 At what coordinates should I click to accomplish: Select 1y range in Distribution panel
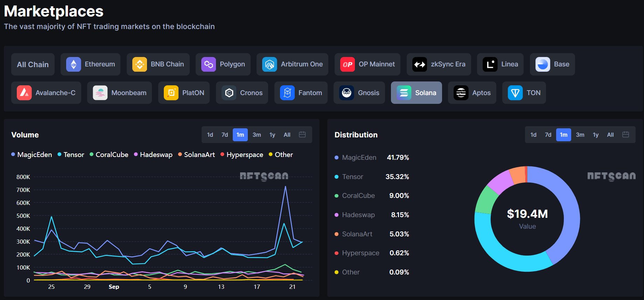point(596,135)
